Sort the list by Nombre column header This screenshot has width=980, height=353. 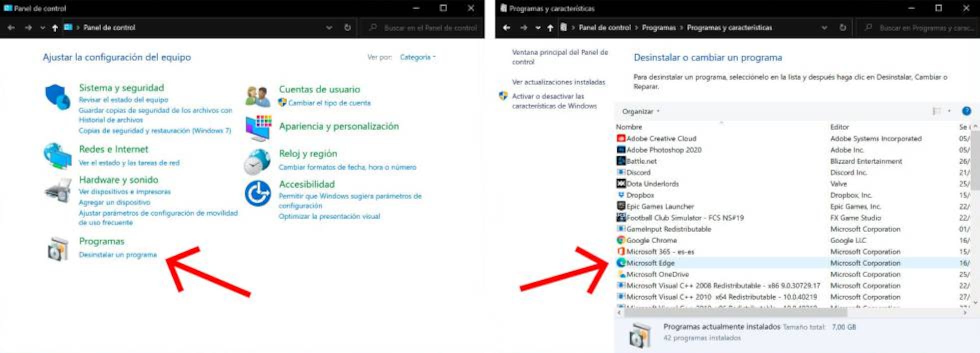click(629, 127)
